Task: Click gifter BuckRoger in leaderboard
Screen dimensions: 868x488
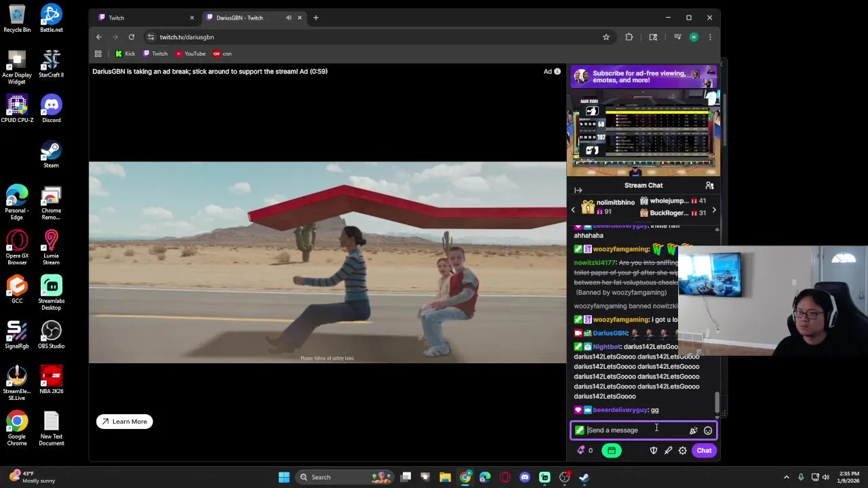Action: [x=669, y=213]
